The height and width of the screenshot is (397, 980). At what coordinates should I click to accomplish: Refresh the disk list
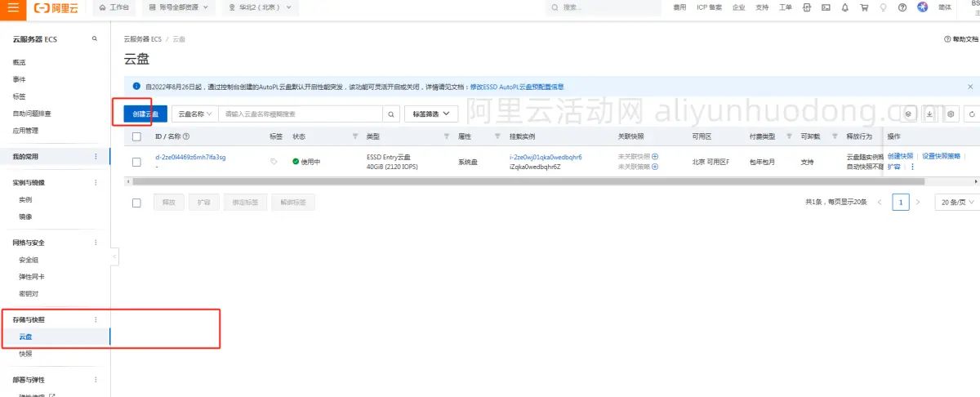pyautogui.click(x=972, y=114)
